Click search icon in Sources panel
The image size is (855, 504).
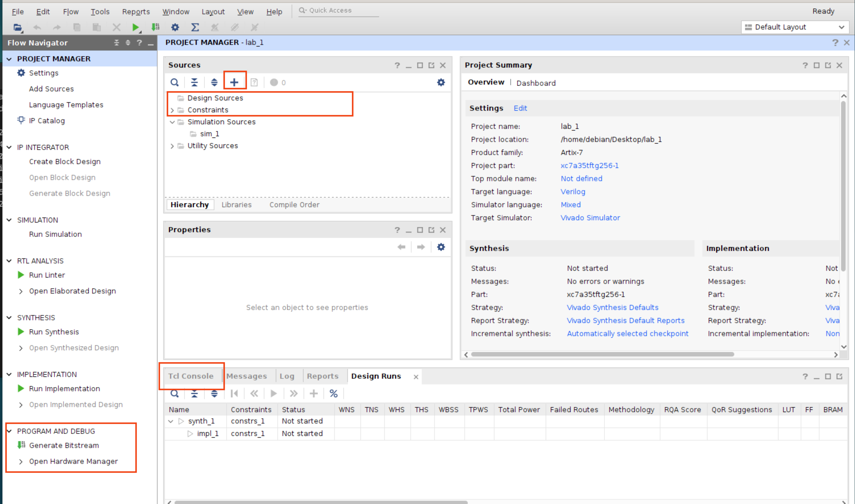[x=174, y=82]
